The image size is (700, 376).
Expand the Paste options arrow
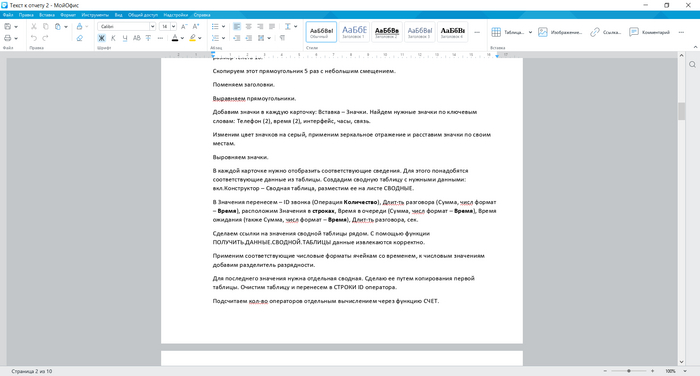[66, 27]
